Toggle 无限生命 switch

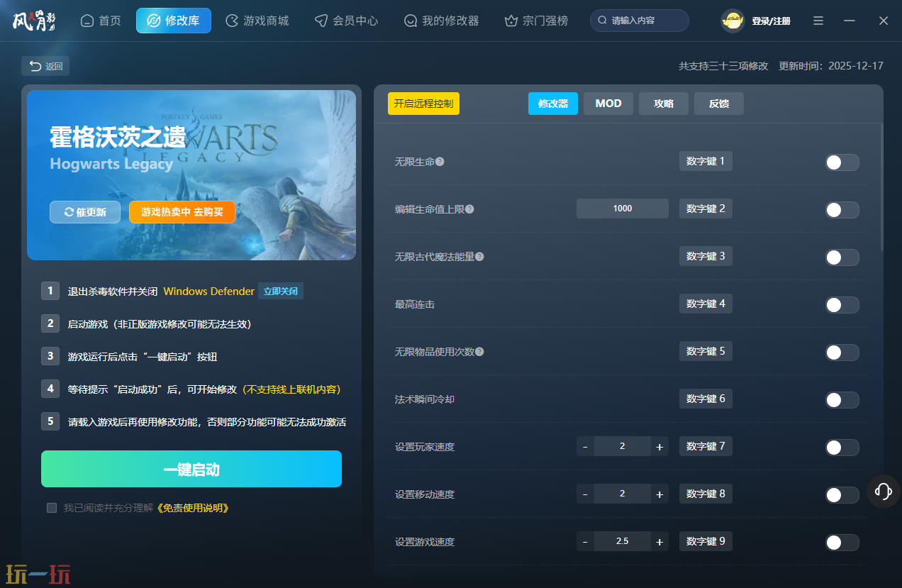pos(842,162)
